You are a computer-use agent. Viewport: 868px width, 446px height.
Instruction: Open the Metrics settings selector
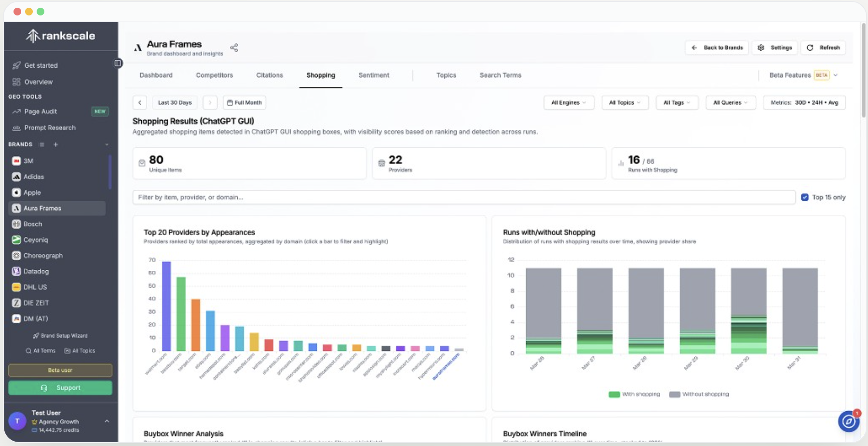tap(804, 103)
